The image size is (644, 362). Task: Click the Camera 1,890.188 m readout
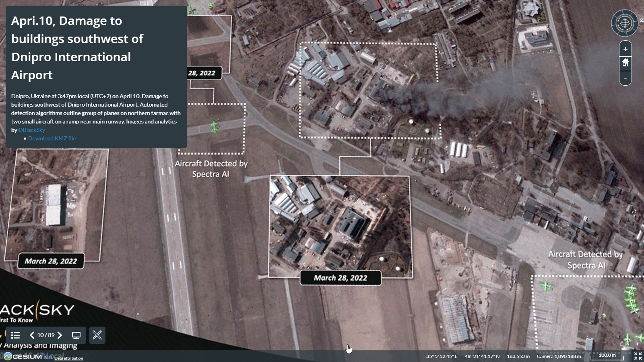pos(559,356)
